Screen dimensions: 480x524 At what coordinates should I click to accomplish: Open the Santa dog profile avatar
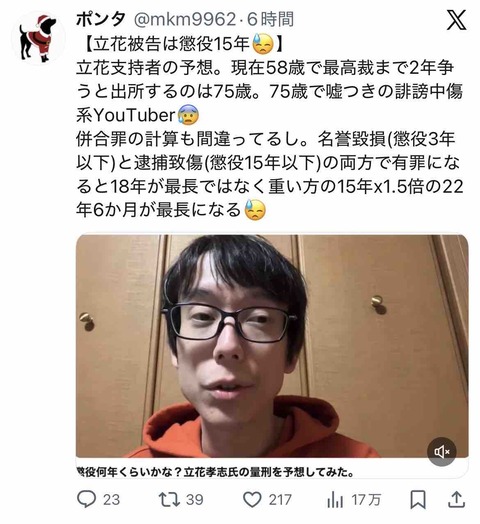tap(38, 38)
